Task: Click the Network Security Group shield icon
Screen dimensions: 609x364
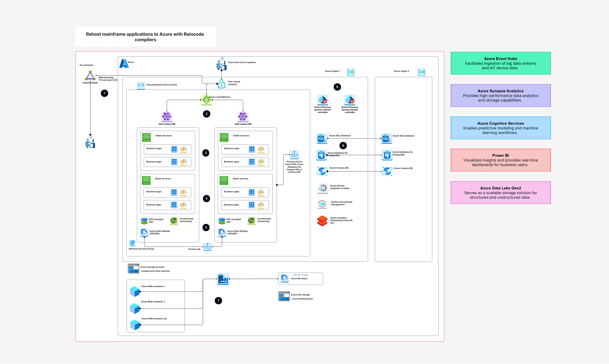Action: [x=132, y=243]
